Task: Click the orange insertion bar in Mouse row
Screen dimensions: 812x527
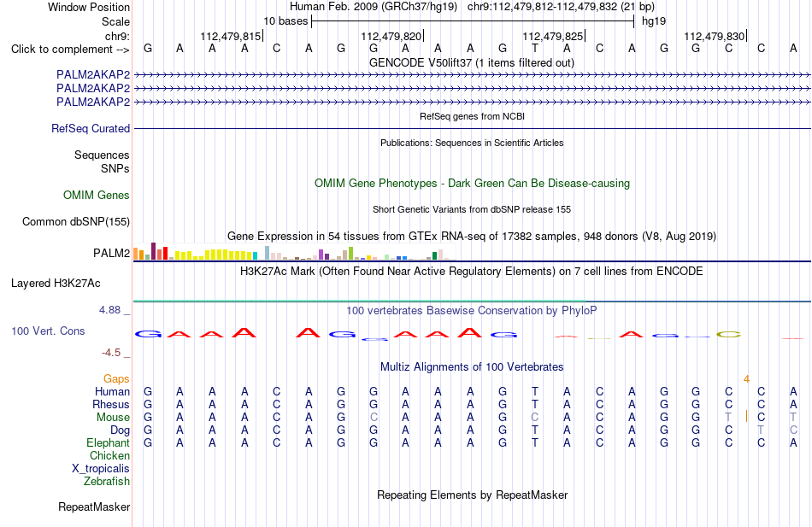Action: pyautogui.click(x=746, y=416)
